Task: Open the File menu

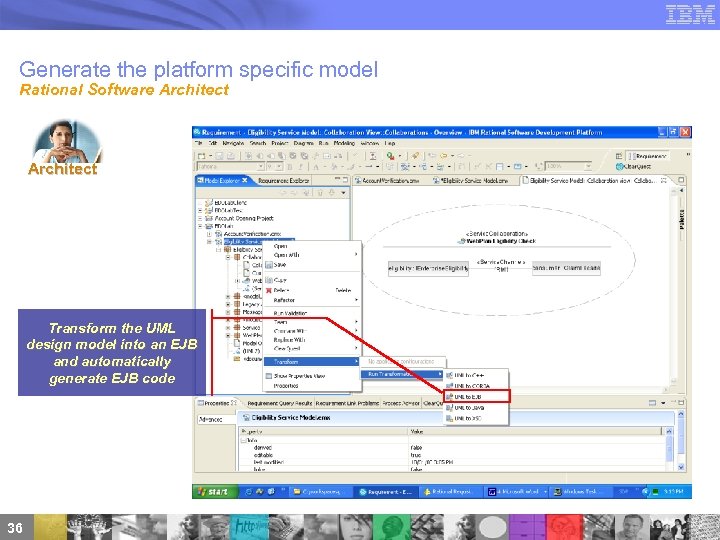Action: [x=199, y=143]
